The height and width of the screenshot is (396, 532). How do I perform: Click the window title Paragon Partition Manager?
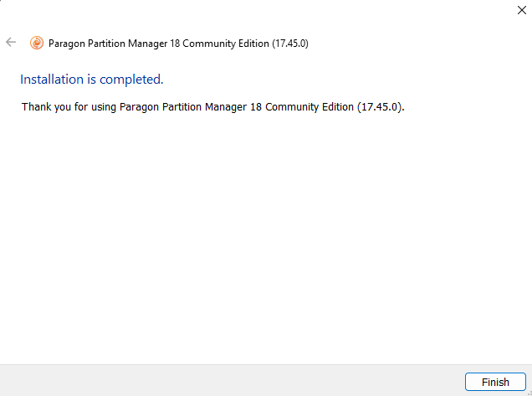pyautogui.click(x=159, y=44)
